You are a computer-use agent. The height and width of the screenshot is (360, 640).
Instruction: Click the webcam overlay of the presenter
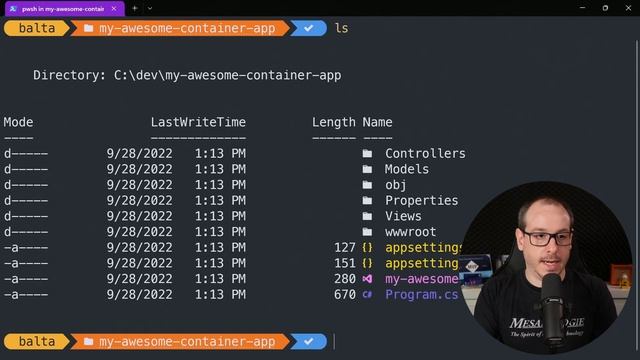547,267
